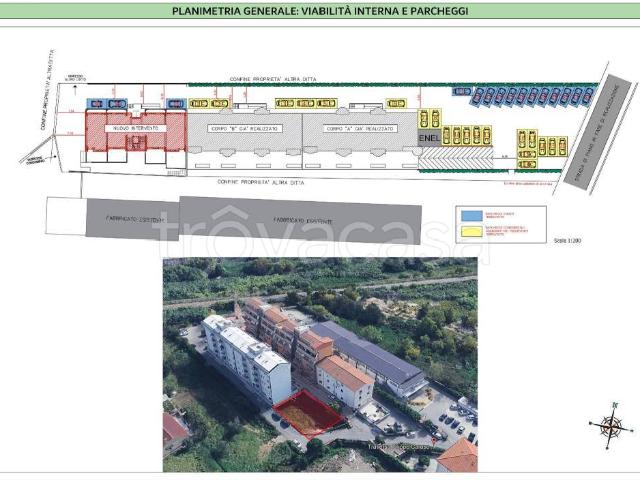Click the 'CORPO "B" GIA' REALIZZATO' label
Screen dimensions: 640x480
[x=244, y=129]
